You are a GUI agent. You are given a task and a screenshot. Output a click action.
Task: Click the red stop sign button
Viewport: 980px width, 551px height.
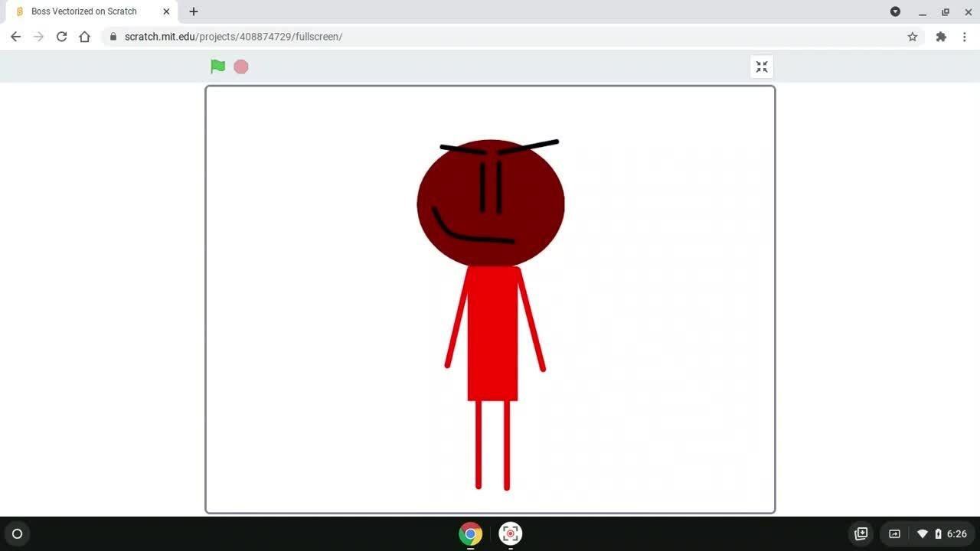[x=241, y=67]
